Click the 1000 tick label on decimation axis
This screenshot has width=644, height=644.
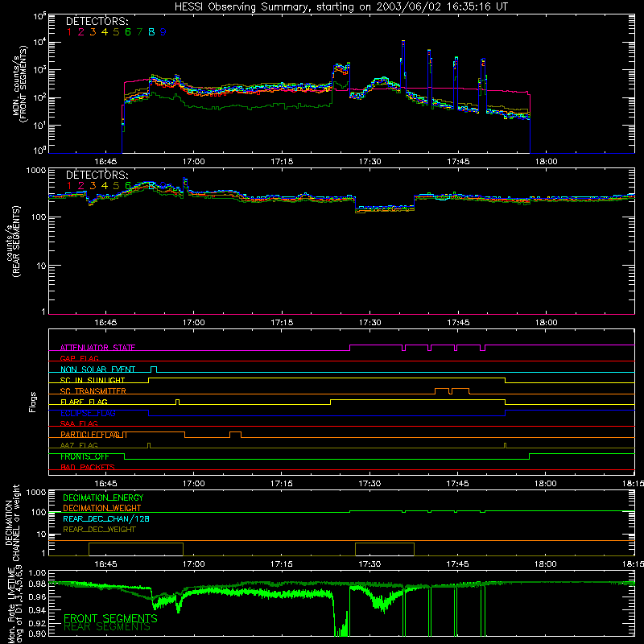point(35,492)
